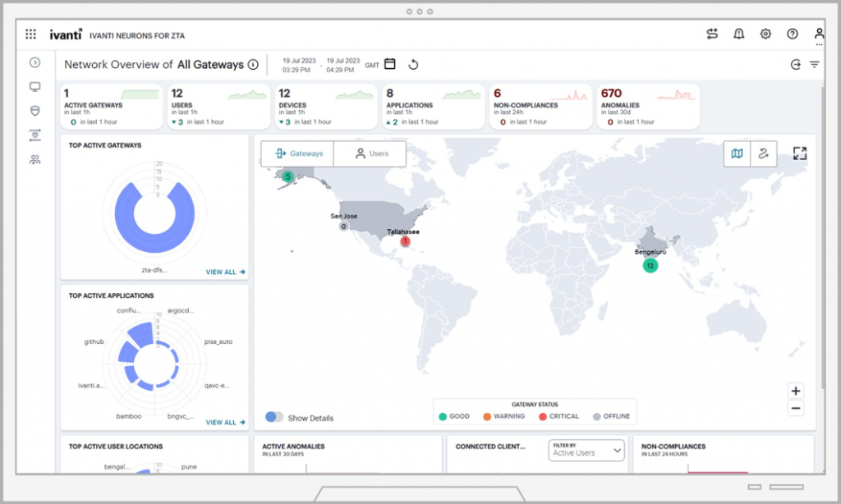The height and width of the screenshot is (504, 841).
Task: Click the CRITICAL status legend dot
Action: [543, 417]
